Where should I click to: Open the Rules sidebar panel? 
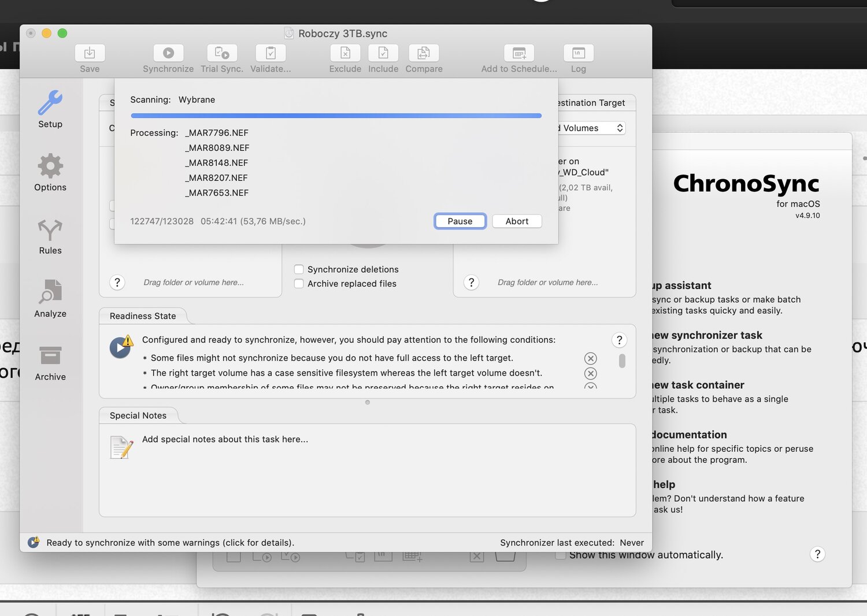(x=50, y=236)
